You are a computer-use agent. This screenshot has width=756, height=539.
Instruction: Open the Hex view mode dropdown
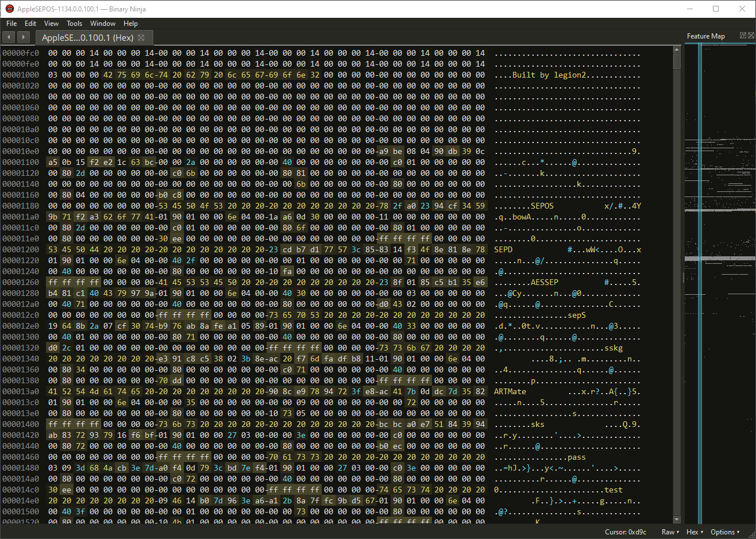pos(695,532)
